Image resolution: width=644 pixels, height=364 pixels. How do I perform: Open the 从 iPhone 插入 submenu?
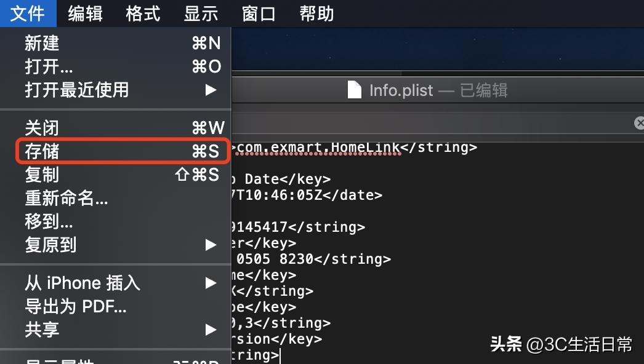(x=82, y=283)
